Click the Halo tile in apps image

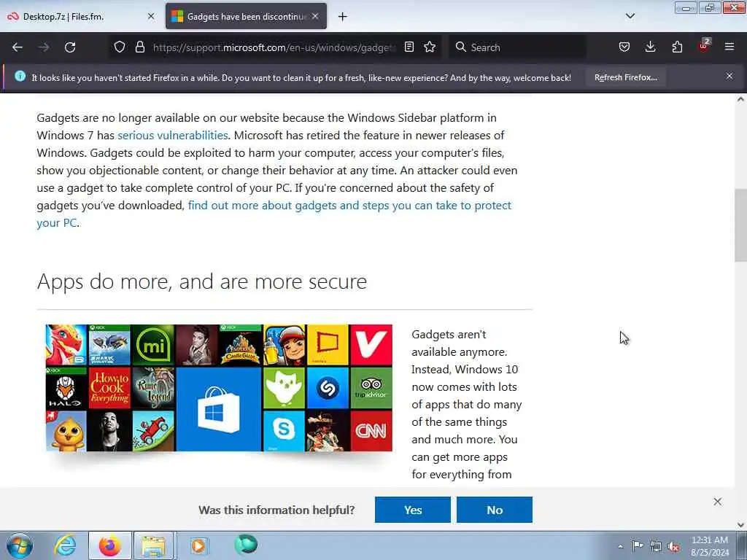[x=66, y=388]
